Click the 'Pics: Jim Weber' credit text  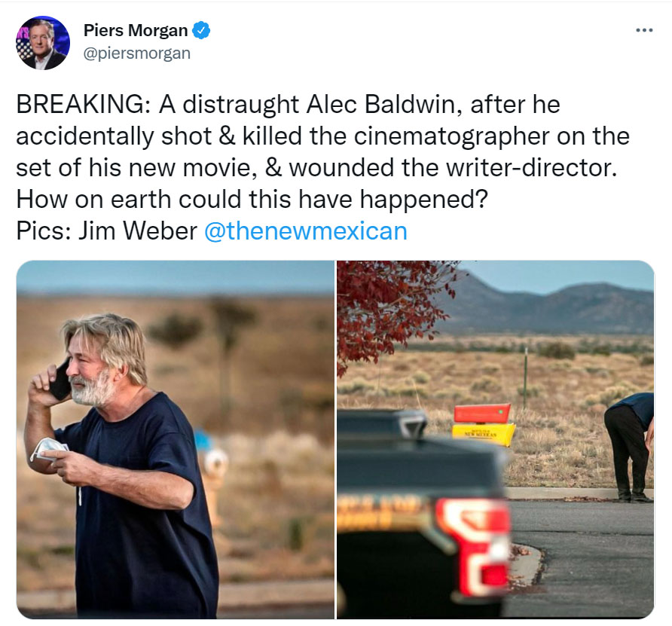107,231
